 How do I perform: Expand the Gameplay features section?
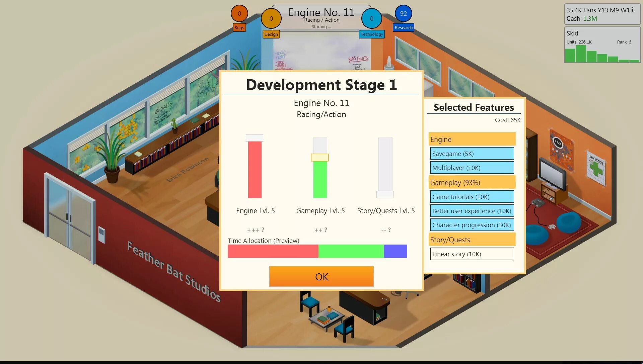pos(472,182)
